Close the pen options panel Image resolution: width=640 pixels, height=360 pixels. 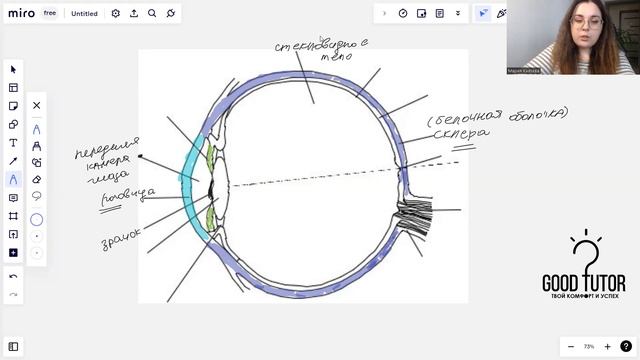[36, 105]
